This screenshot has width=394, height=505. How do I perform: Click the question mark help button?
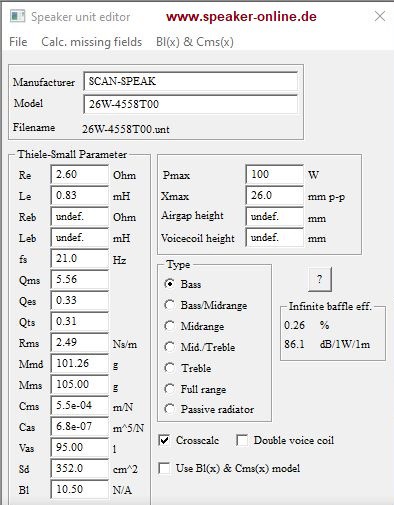tap(320, 279)
